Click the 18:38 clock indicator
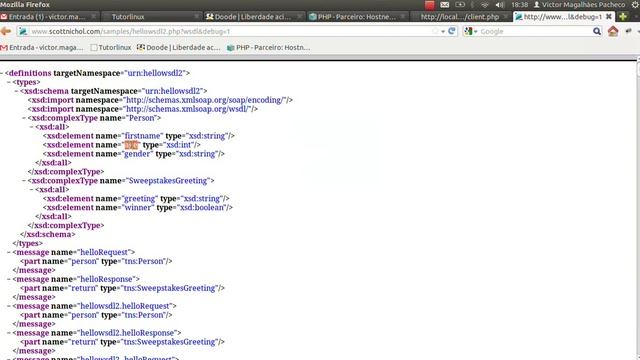Screen dimensions: 640x360 pos(520,4)
